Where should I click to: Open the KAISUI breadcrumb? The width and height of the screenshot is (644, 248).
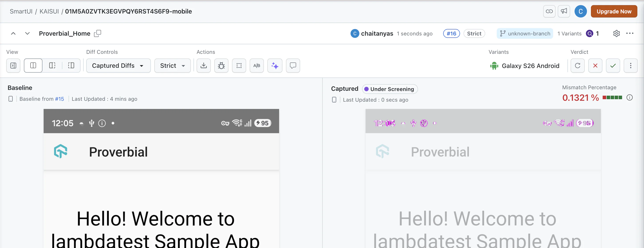click(x=49, y=12)
